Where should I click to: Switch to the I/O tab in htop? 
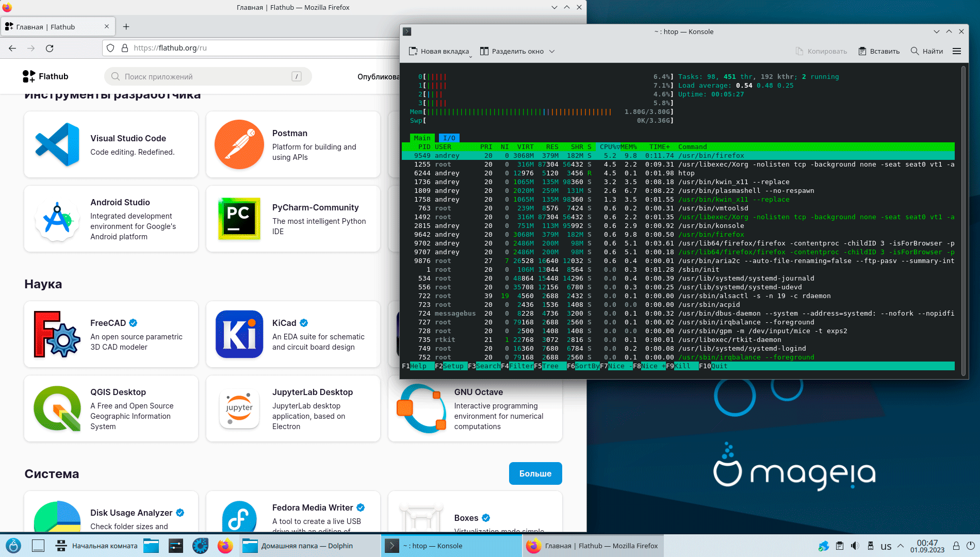coord(449,138)
